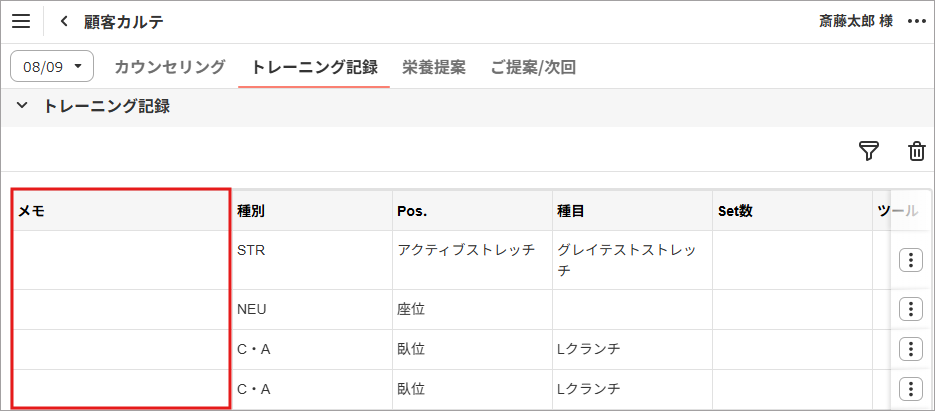Open row menu for NEU row
Screen dimensions: 935x411
click(x=910, y=309)
